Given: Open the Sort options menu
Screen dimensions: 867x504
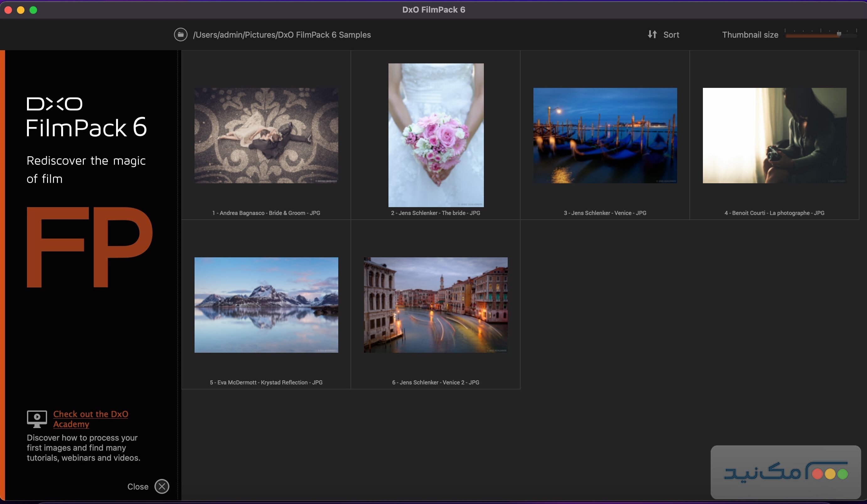Looking at the screenshot, I should (x=671, y=35).
